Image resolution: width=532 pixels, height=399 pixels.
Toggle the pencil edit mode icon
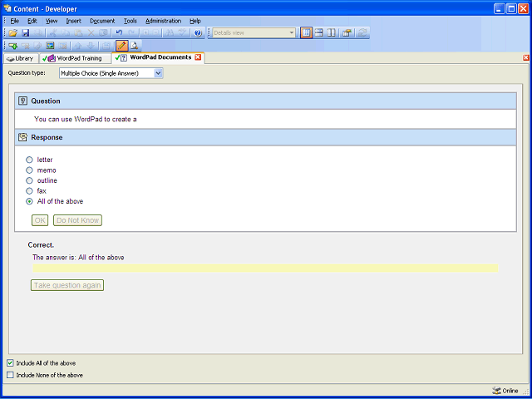click(122, 46)
